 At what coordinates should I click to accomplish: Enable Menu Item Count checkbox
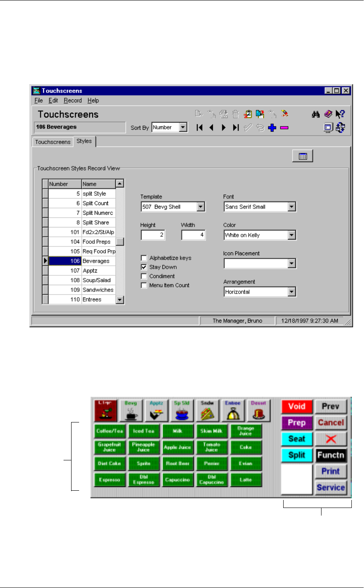144,286
